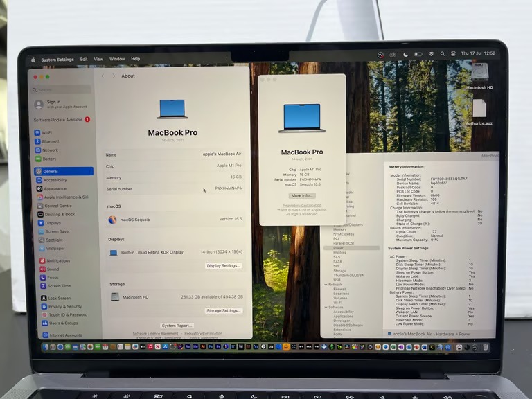The image size is (532, 399).
Task: Click Software Update Available notice
Action: [62, 119]
